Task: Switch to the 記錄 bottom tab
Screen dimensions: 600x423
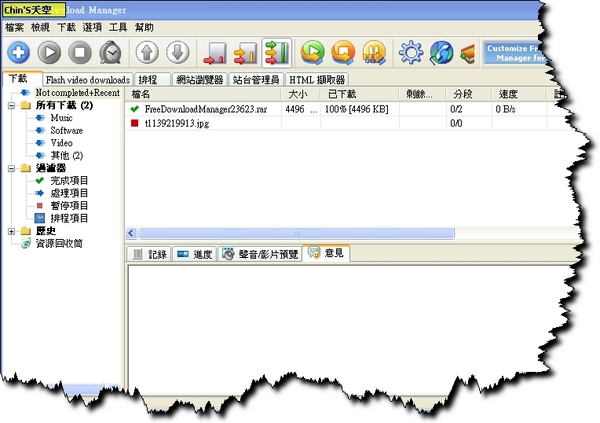Action: [x=149, y=254]
